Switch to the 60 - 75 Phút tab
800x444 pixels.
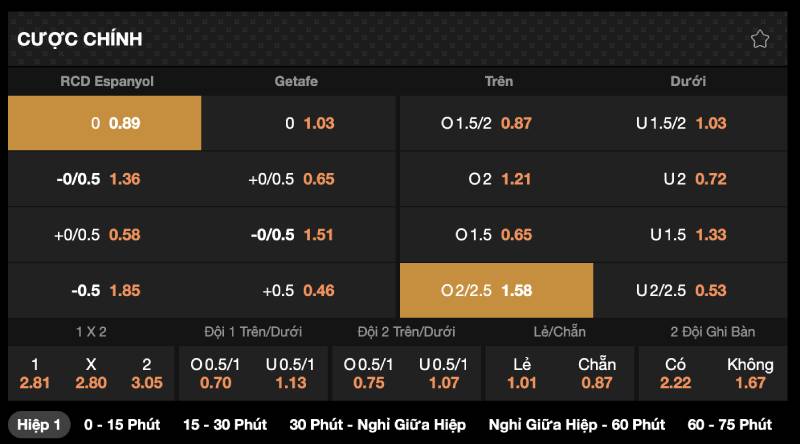click(x=730, y=425)
